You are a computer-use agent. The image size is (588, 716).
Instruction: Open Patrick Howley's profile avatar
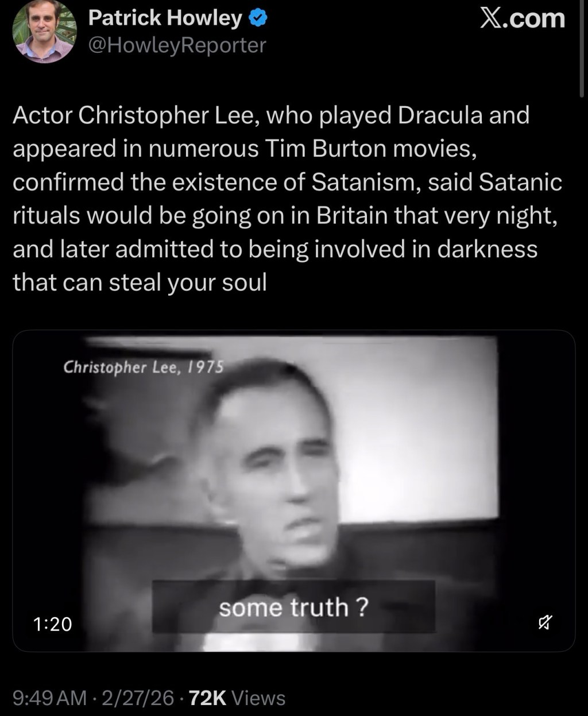pos(45,32)
